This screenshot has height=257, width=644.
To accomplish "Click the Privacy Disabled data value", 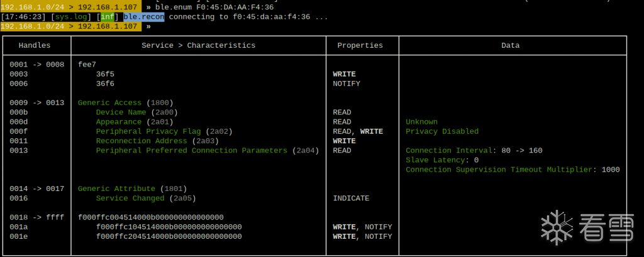I will coord(442,131).
